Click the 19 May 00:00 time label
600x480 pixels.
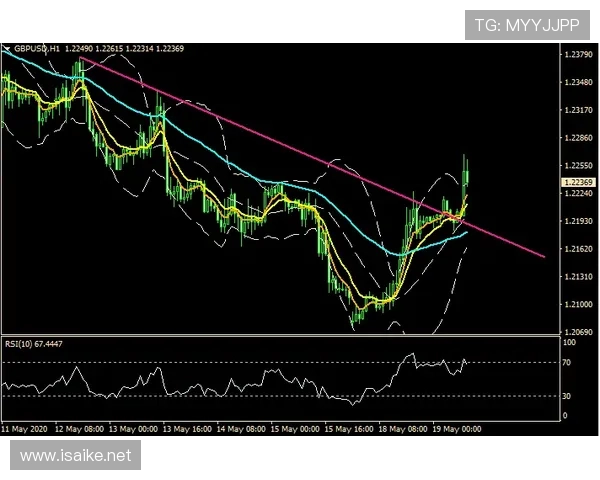(458, 428)
